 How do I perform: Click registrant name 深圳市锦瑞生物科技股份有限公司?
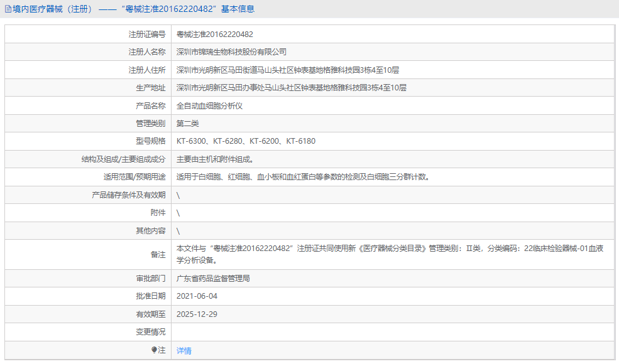231,52
